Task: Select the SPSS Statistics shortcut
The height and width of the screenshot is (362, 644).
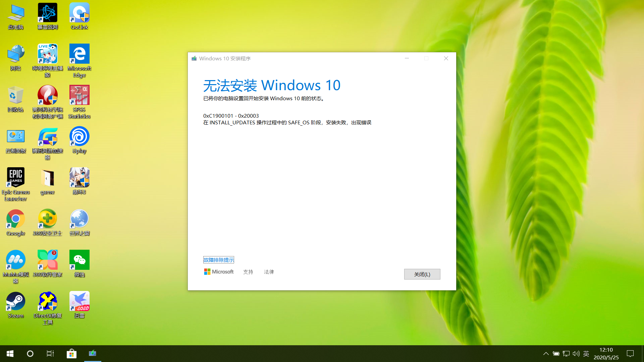Action: 79,102
